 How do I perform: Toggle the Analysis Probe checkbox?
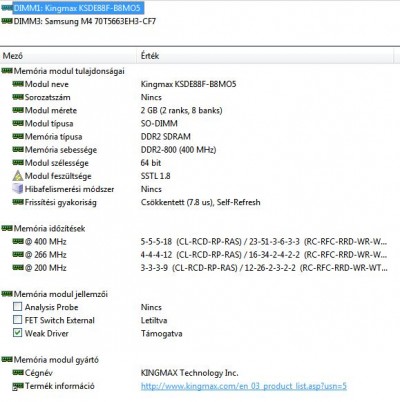(17, 306)
